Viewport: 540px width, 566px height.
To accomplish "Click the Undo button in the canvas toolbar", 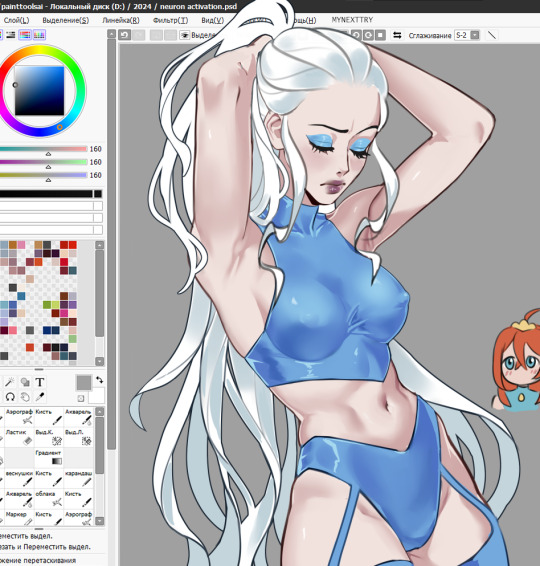I will coord(125,35).
